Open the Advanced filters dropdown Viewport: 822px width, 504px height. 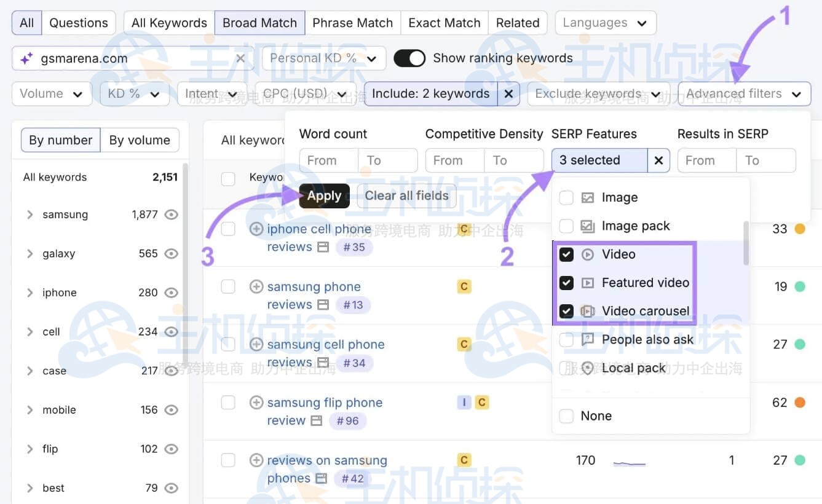744,94
